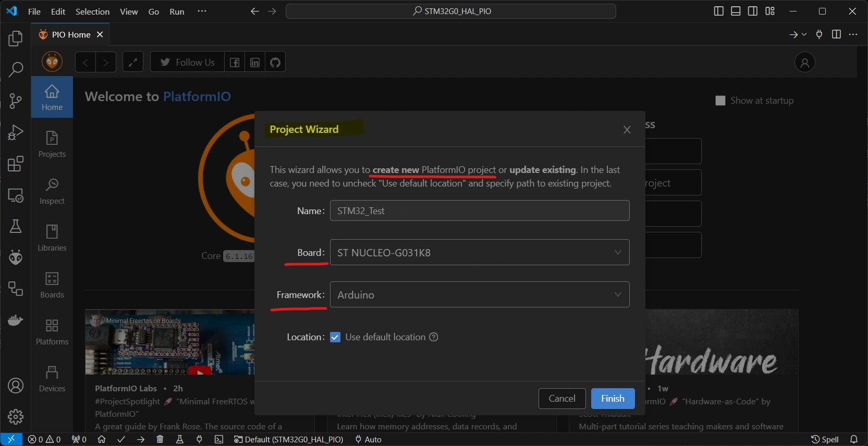Open Testing flask view in activity bar
Screen dimensions: 868x446
16,226
